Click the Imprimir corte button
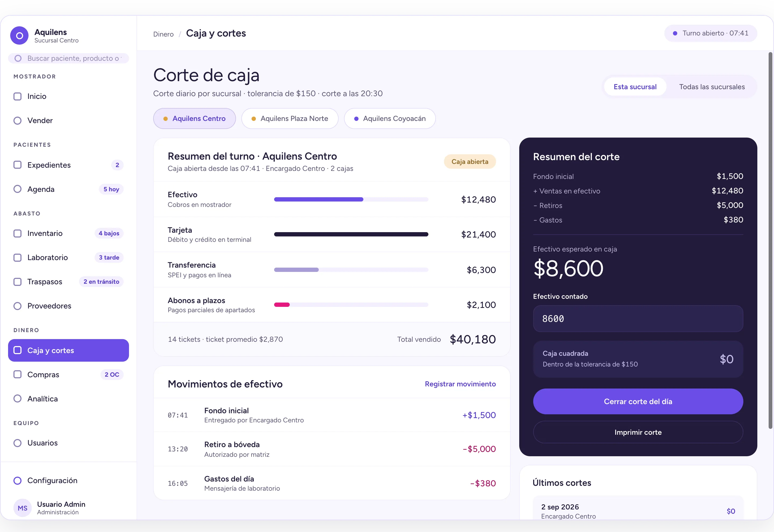 click(638, 432)
